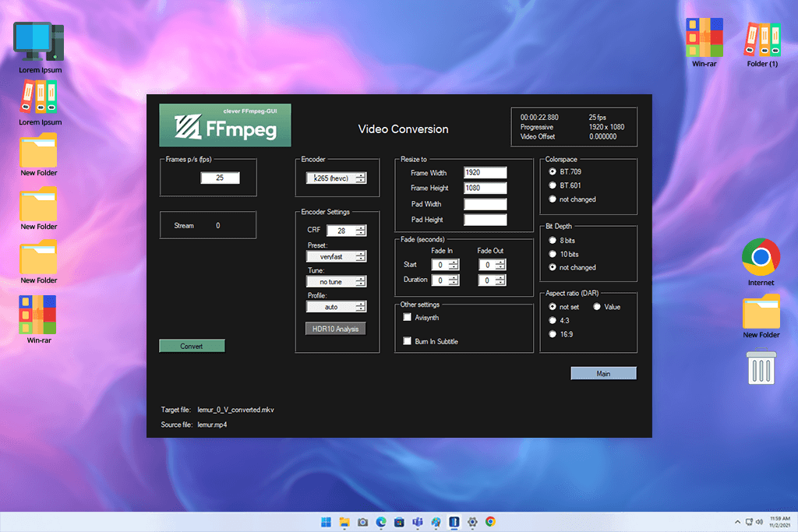Viewport: 798px width, 532px height.
Task: Click the CRF spinner arrows
Action: (361, 231)
